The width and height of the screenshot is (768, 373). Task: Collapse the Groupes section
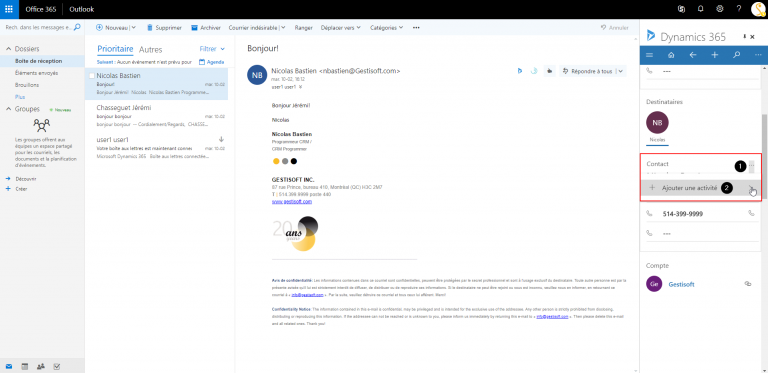[8, 109]
